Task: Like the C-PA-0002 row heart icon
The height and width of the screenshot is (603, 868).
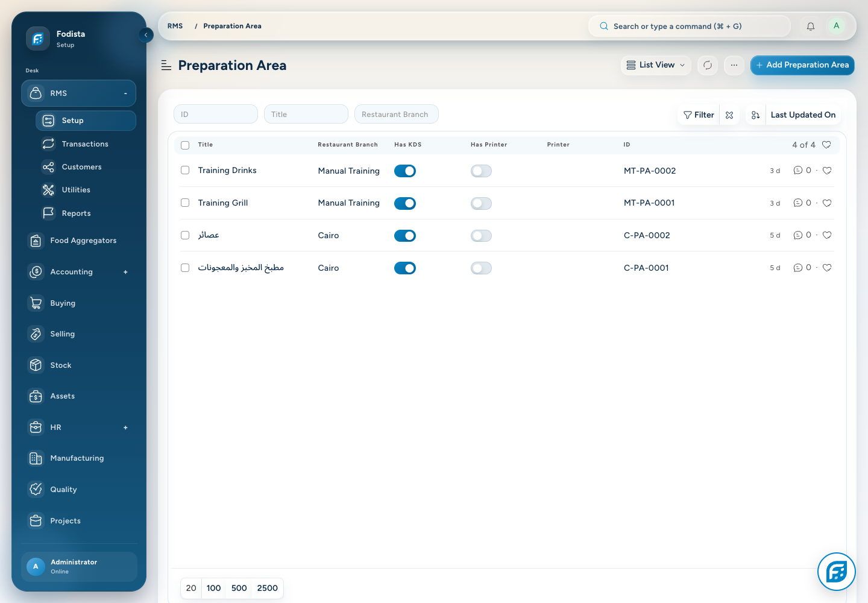Action: pos(827,235)
